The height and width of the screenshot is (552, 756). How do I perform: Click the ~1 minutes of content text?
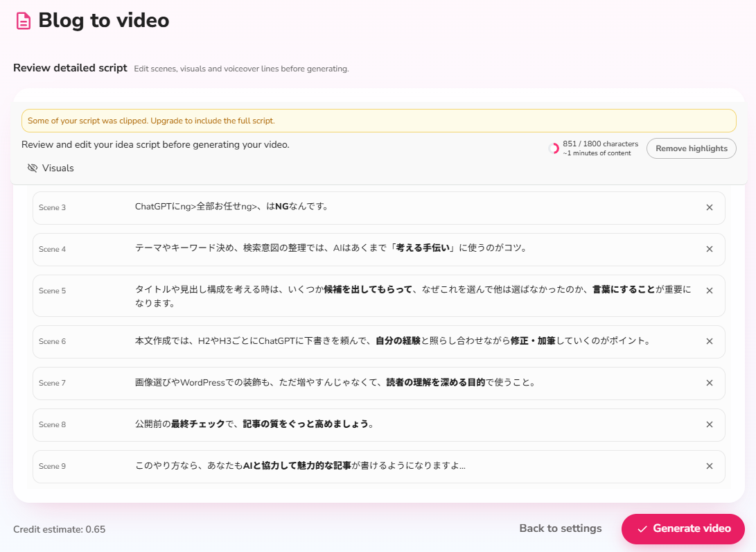pos(597,153)
